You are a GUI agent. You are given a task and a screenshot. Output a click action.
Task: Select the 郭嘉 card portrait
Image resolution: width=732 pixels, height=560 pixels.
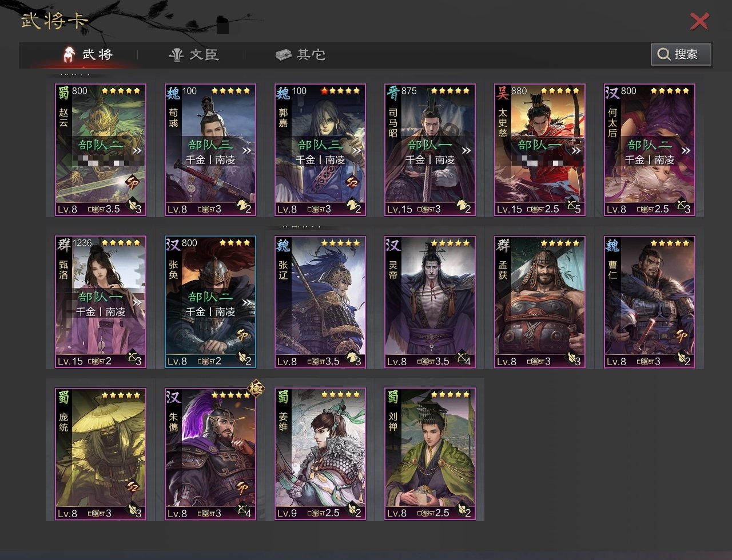[320, 150]
